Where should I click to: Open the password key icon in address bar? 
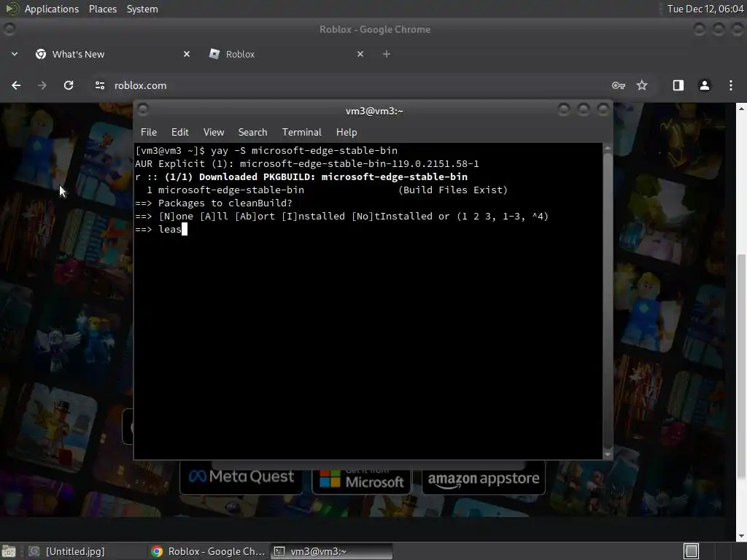[x=619, y=85]
